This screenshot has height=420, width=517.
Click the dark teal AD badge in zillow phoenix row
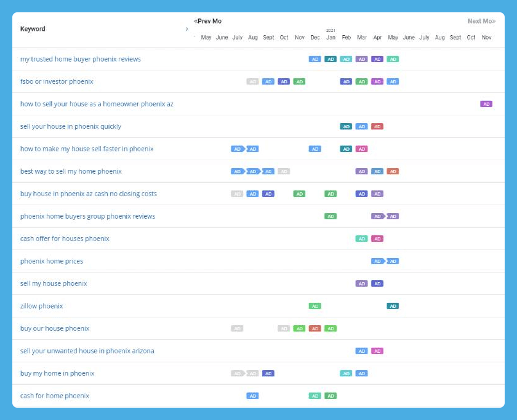[x=393, y=306]
